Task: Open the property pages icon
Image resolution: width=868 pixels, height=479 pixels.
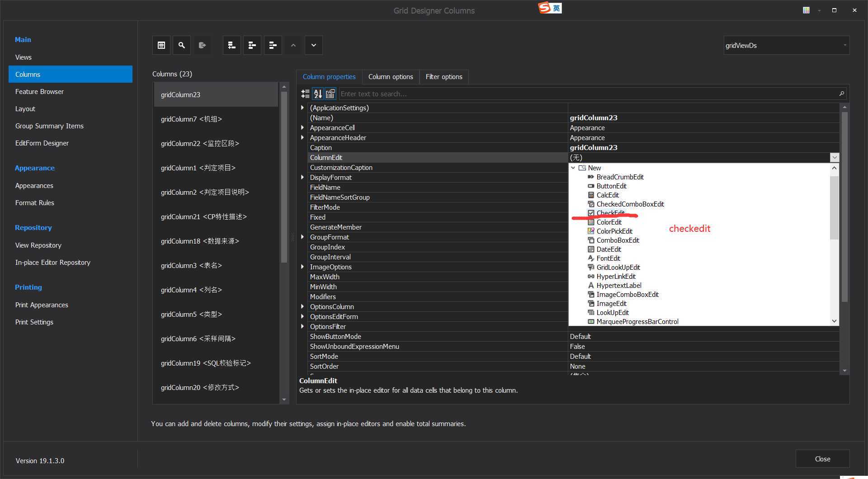Action: 330,94
